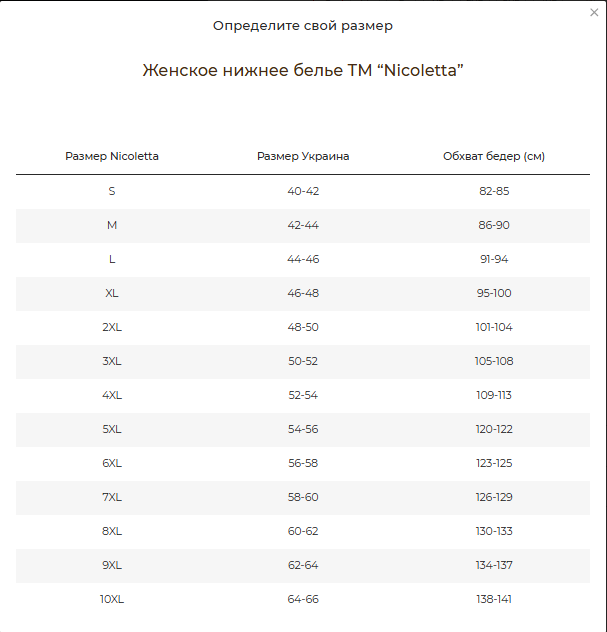607x632 pixels.
Task: Click the 'Размер Nicoletta' column header
Action: [112, 156]
